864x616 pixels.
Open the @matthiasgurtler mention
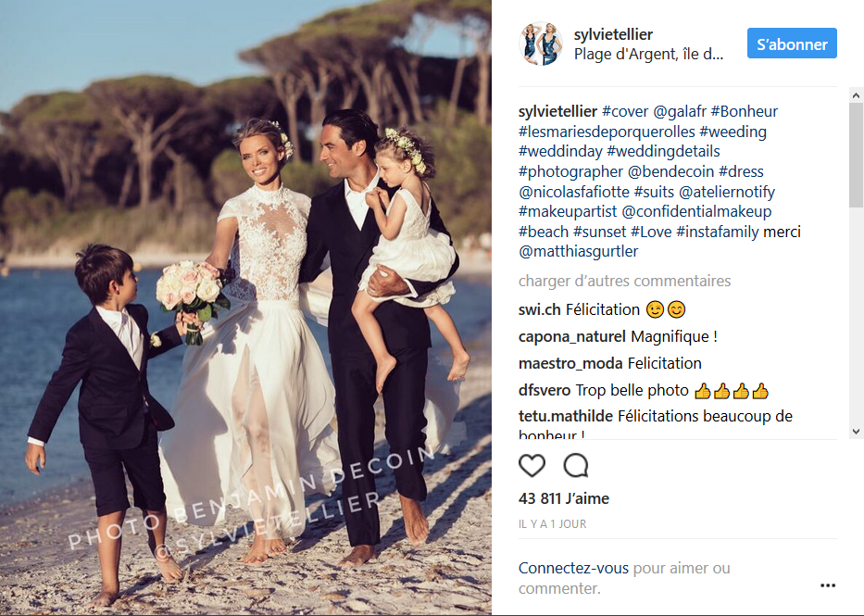coord(578,251)
